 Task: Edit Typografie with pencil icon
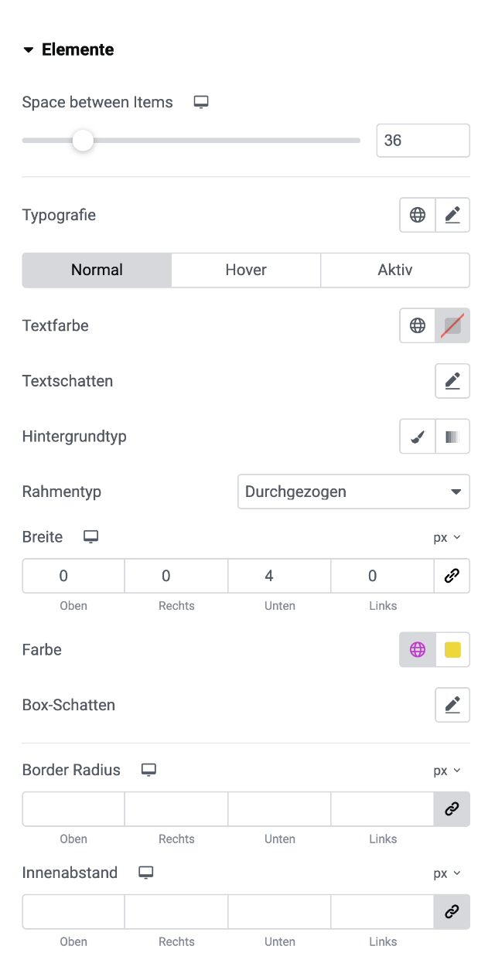(x=452, y=215)
